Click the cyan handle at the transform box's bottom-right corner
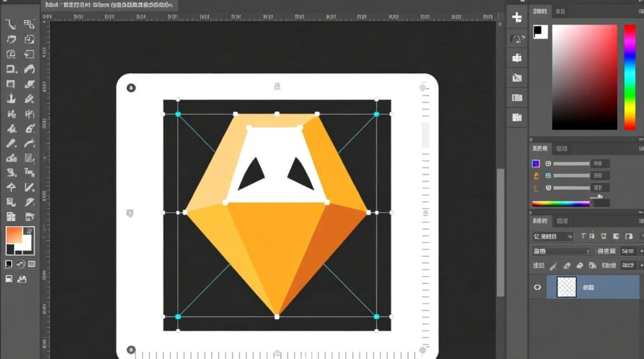This screenshot has width=644, height=359. 376,316
